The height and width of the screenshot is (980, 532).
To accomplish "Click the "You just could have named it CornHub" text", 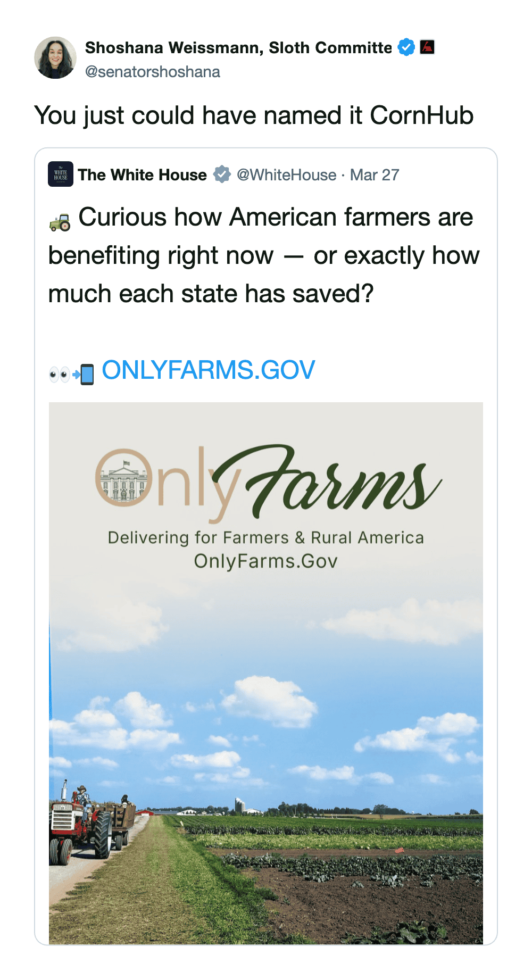I will point(254,115).
